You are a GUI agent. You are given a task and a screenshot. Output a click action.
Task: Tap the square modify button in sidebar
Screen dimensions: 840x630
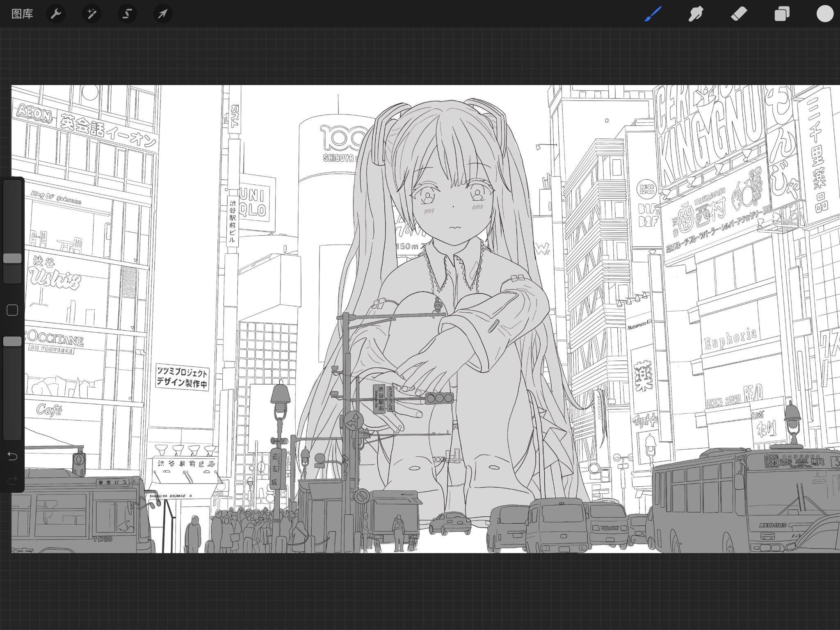coord(12,310)
